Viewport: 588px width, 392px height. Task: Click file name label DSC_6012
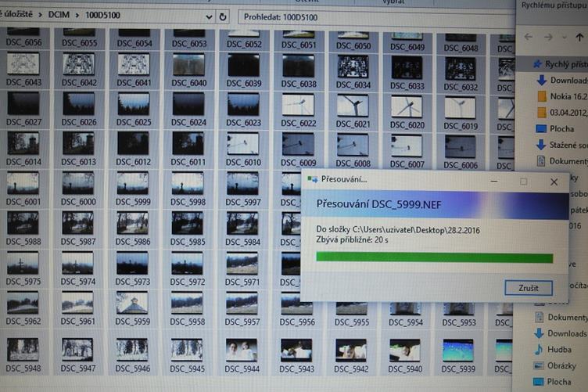pos(134,162)
